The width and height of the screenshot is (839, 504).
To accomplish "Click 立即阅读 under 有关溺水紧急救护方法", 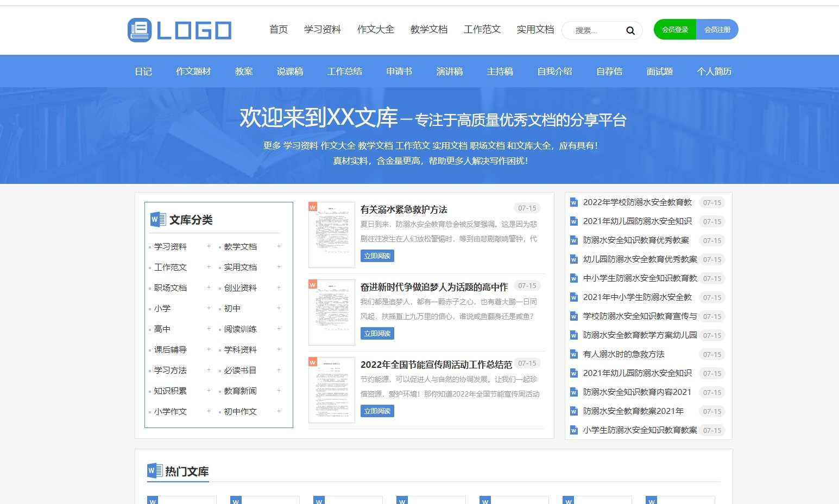I will (x=377, y=256).
